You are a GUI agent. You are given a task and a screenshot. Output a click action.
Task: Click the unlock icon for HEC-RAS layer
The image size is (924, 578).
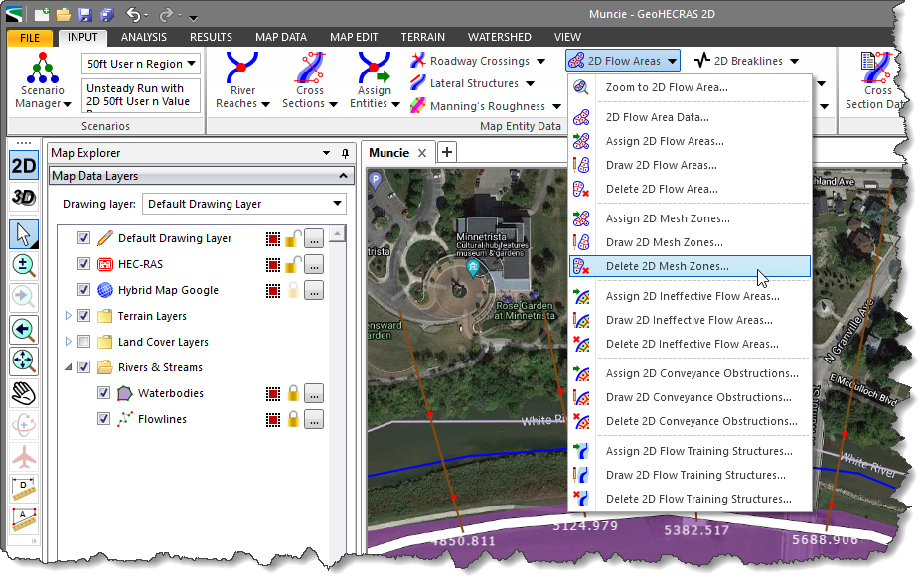[x=293, y=264]
